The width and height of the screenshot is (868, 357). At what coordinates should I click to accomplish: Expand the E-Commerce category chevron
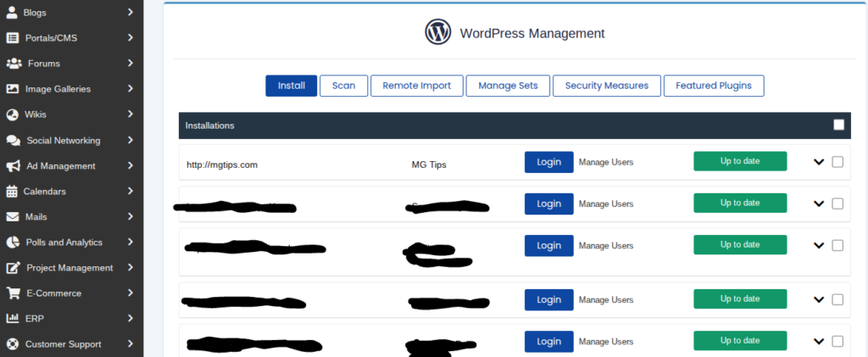pyautogui.click(x=130, y=293)
